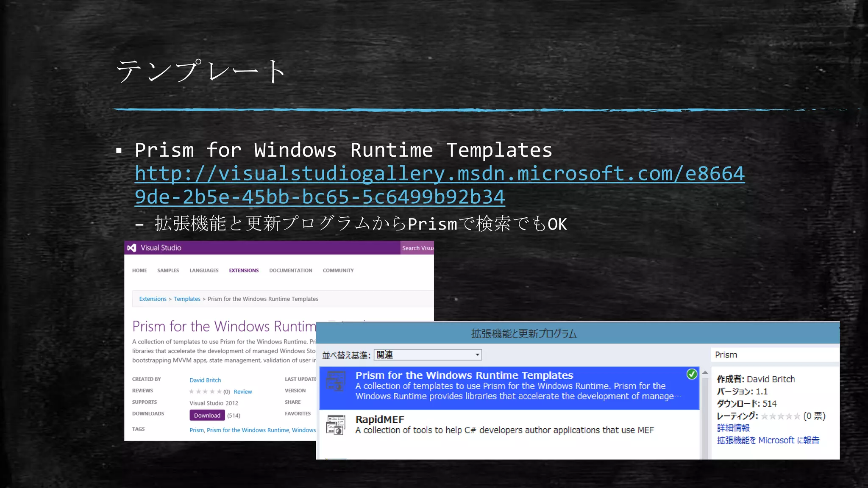868x488 pixels.
Task: Open the EXTENSIONS menu item
Action: click(x=244, y=270)
